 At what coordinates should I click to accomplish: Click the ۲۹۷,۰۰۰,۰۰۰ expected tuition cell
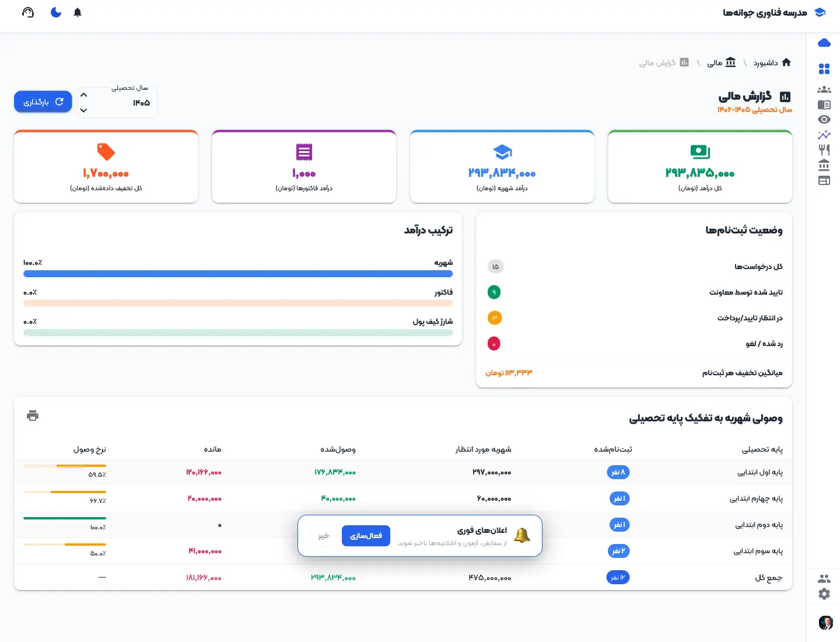(x=492, y=472)
